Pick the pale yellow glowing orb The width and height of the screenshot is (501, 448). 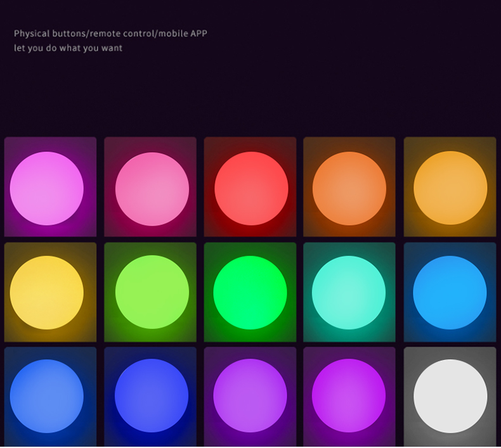(x=47, y=293)
